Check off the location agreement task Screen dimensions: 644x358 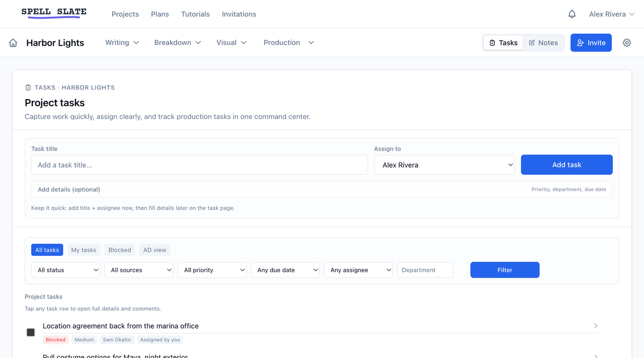31,332
